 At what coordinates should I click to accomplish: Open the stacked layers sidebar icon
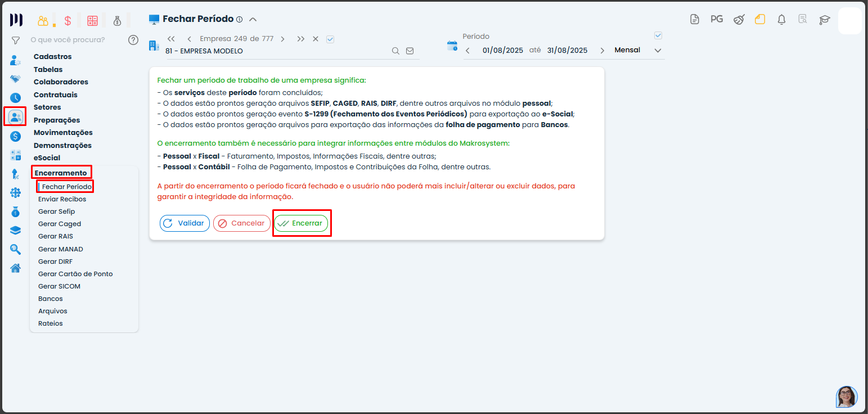tap(16, 230)
